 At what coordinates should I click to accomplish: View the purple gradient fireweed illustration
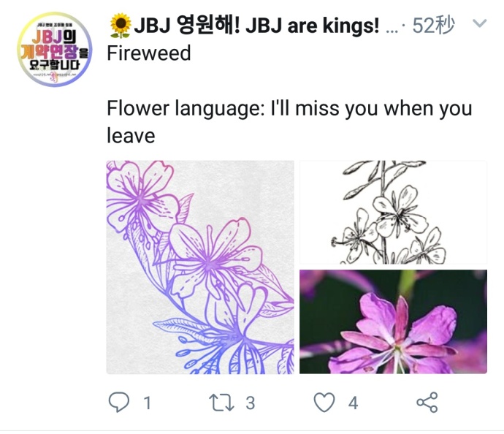200,267
